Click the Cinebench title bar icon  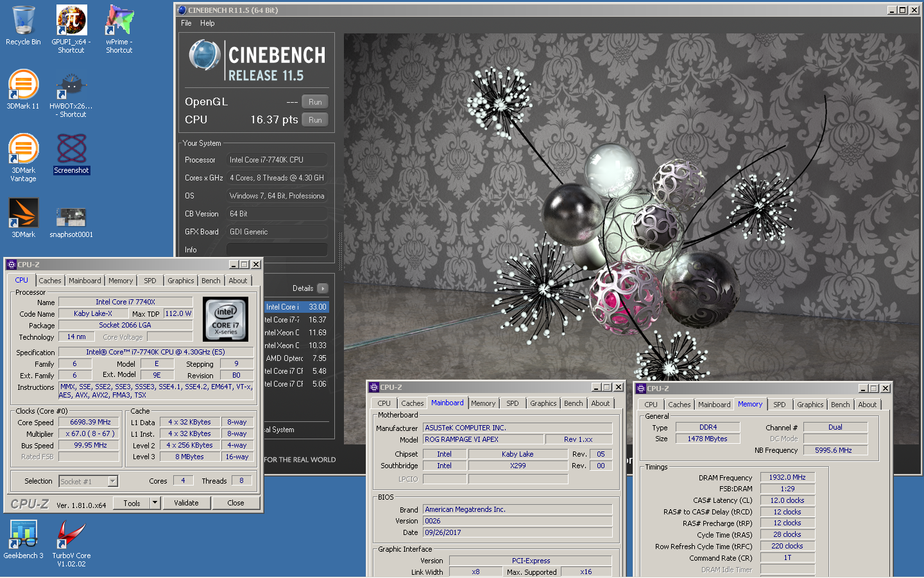pyautogui.click(x=182, y=10)
